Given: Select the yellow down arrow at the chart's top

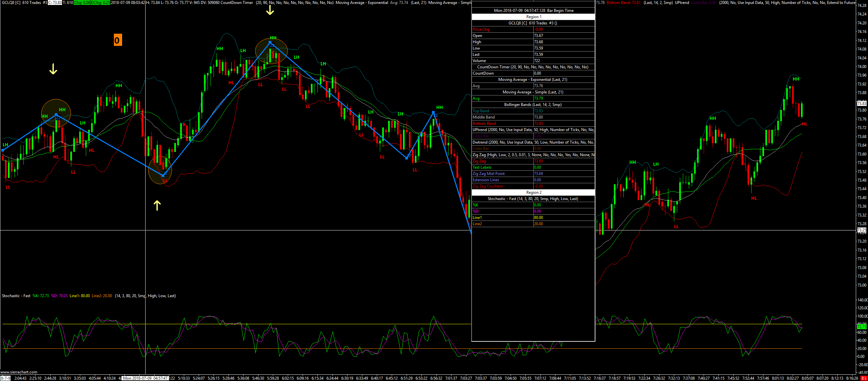Looking at the screenshot, I should point(270,10).
